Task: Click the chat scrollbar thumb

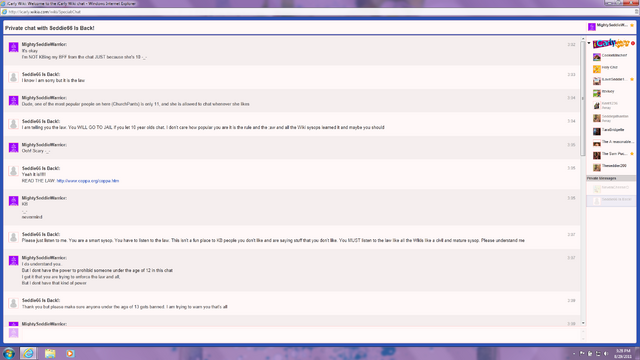Action: coord(582,98)
